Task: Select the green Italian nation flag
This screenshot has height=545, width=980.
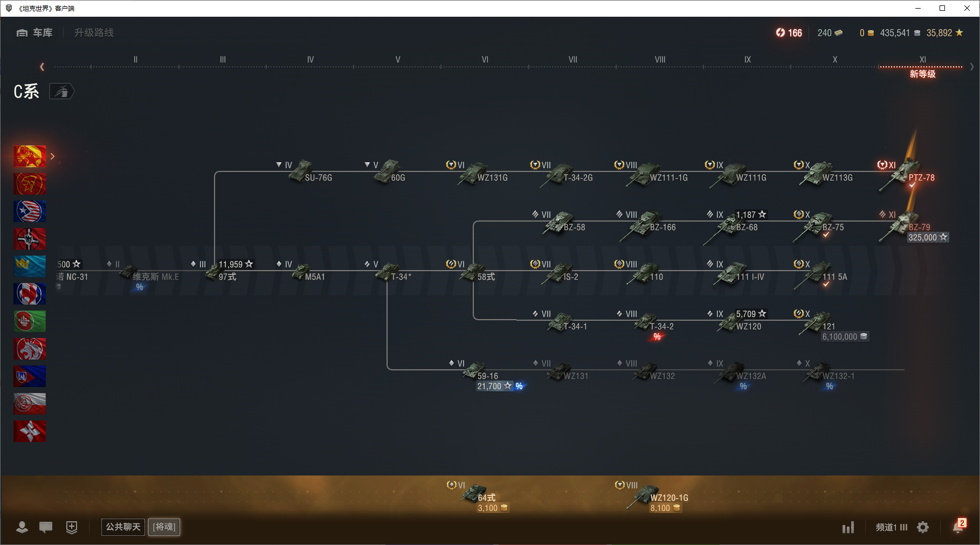Action: 30,321
